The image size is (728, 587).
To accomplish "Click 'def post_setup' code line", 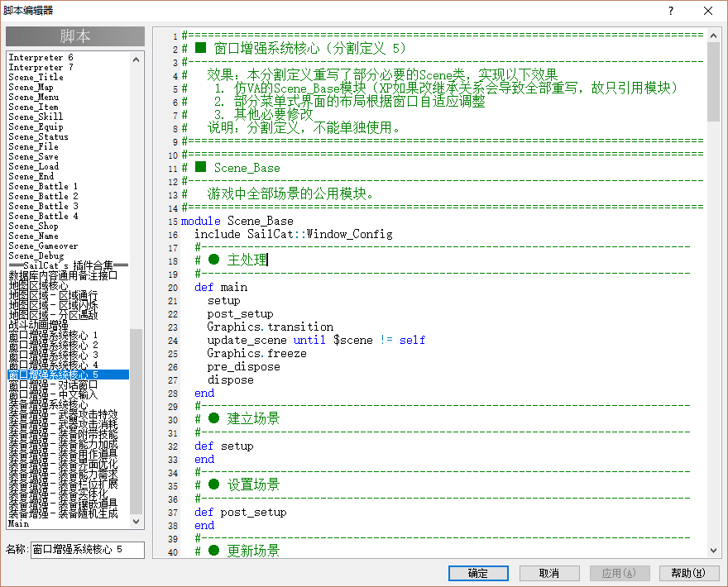I will click(241, 513).
